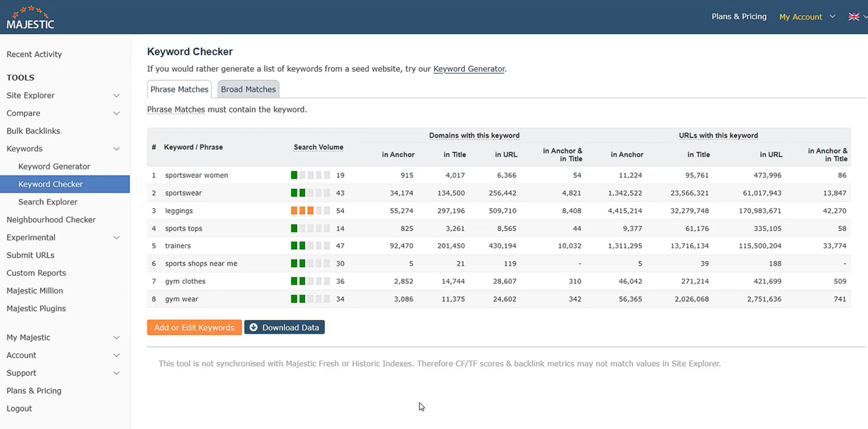This screenshot has width=868, height=429.
Task: Click the green search volume bar for trainers
Action: click(x=298, y=246)
